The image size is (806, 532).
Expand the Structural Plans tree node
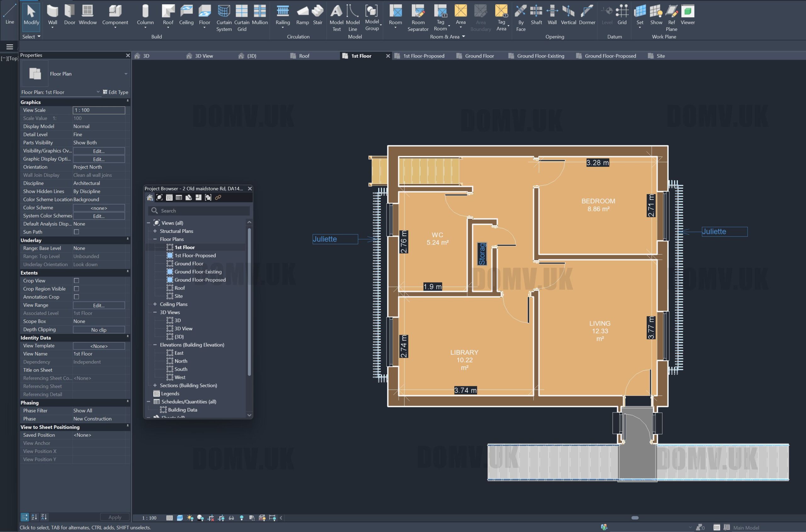pyautogui.click(x=155, y=231)
